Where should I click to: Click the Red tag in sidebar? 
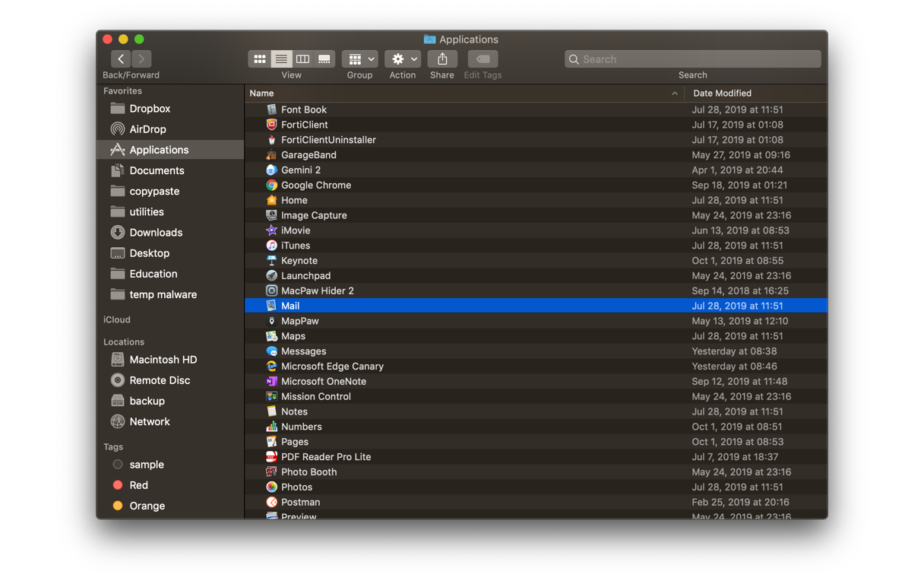pyautogui.click(x=138, y=485)
